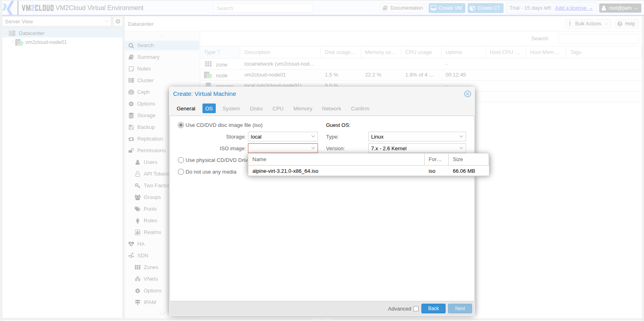Click the Backup floppy icon in the sidebar

tap(131, 127)
